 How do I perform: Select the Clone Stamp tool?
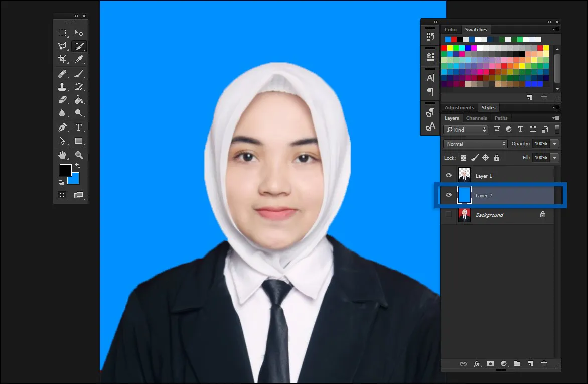coord(63,86)
